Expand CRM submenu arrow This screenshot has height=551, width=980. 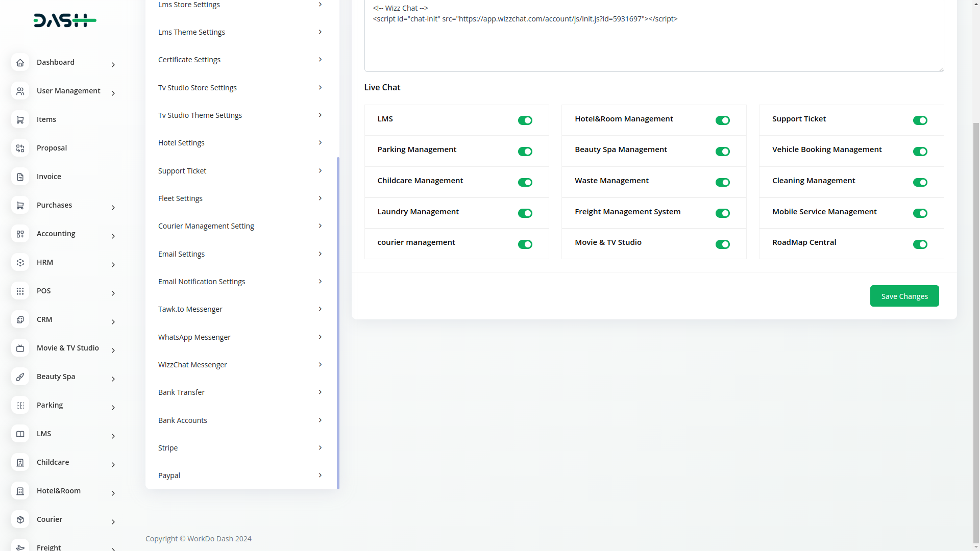pos(113,322)
